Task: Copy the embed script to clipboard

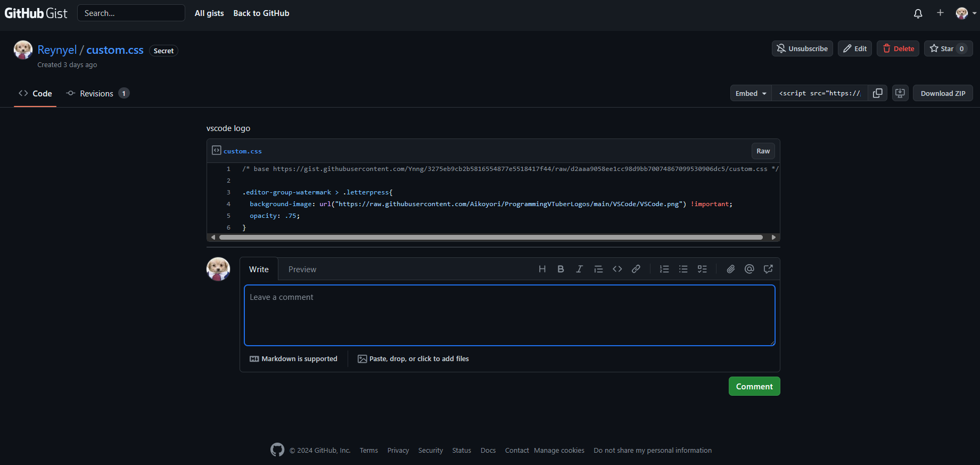Action: [877, 93]
